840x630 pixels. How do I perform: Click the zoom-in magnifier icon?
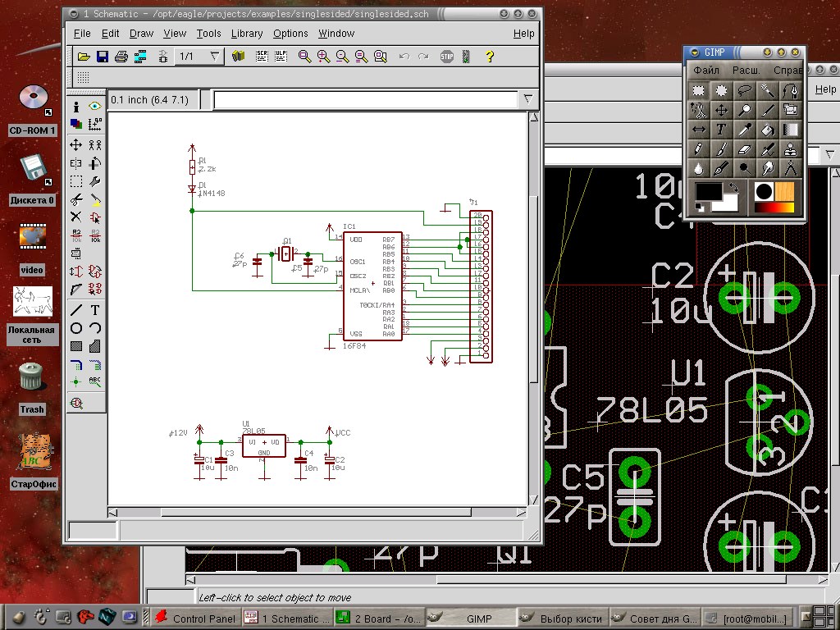[x=323, y=57]
